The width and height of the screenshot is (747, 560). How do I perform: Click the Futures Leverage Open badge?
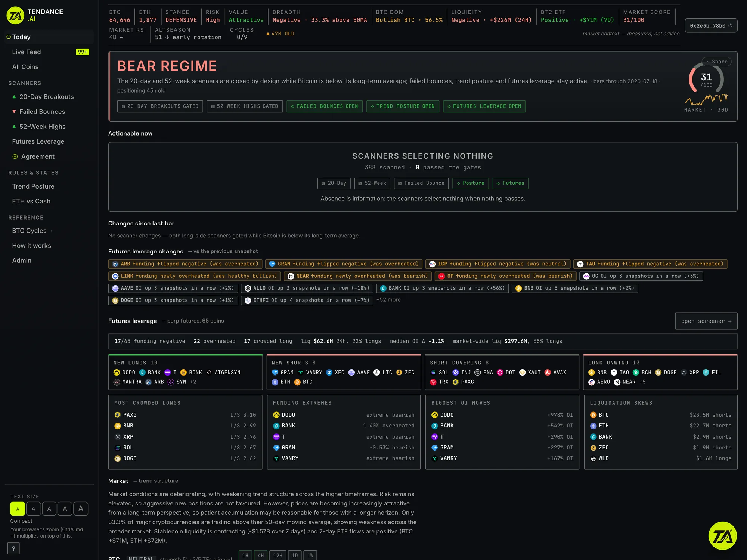(x=484, y=106)
